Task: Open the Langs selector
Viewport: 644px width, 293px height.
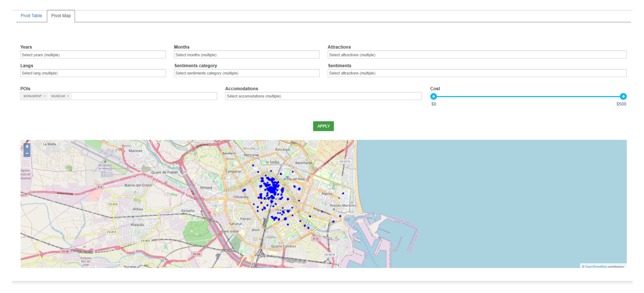Action: [x=93, y=73]
